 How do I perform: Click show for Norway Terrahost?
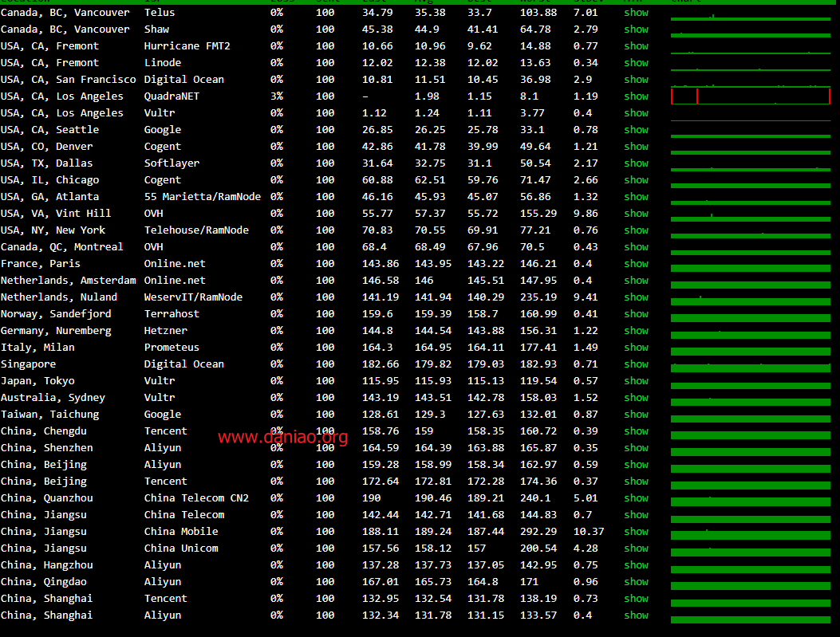point(636,313)
